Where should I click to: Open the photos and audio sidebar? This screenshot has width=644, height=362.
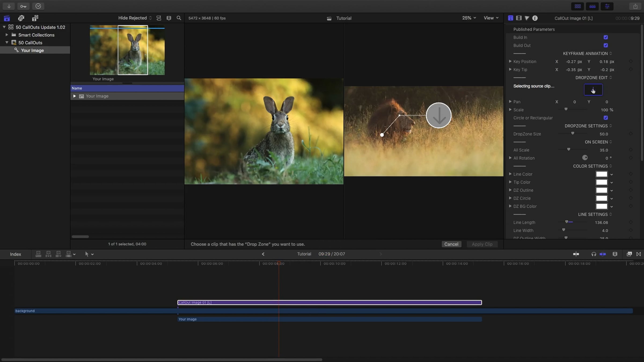[21, 18]
